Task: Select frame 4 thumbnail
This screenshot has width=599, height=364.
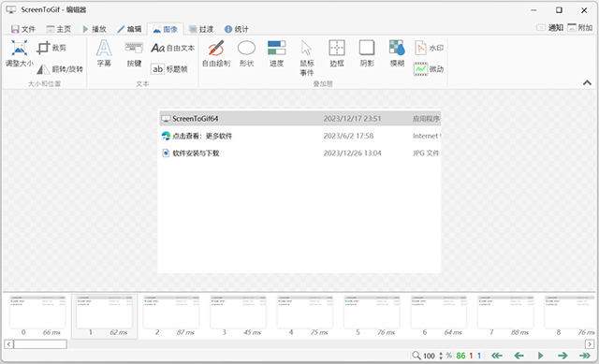Action: (305, 316)
